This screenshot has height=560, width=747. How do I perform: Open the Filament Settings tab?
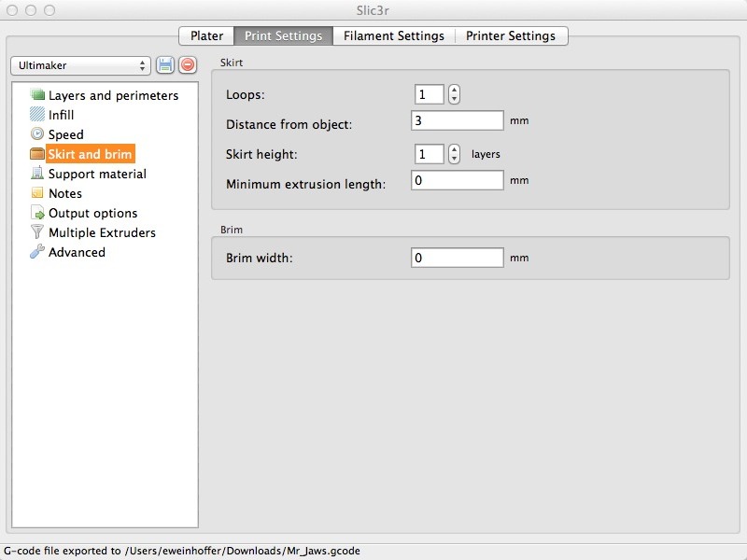pos(394,35)
